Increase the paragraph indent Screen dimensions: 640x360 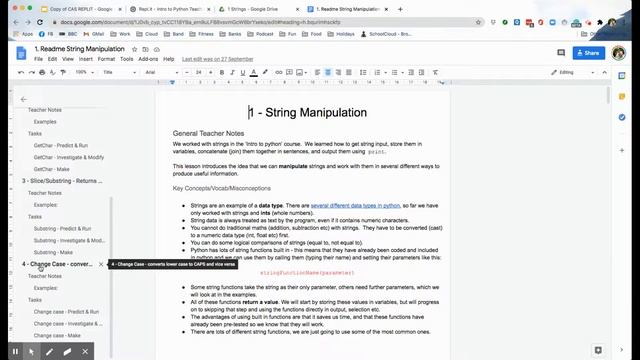[x=422, y=72]
